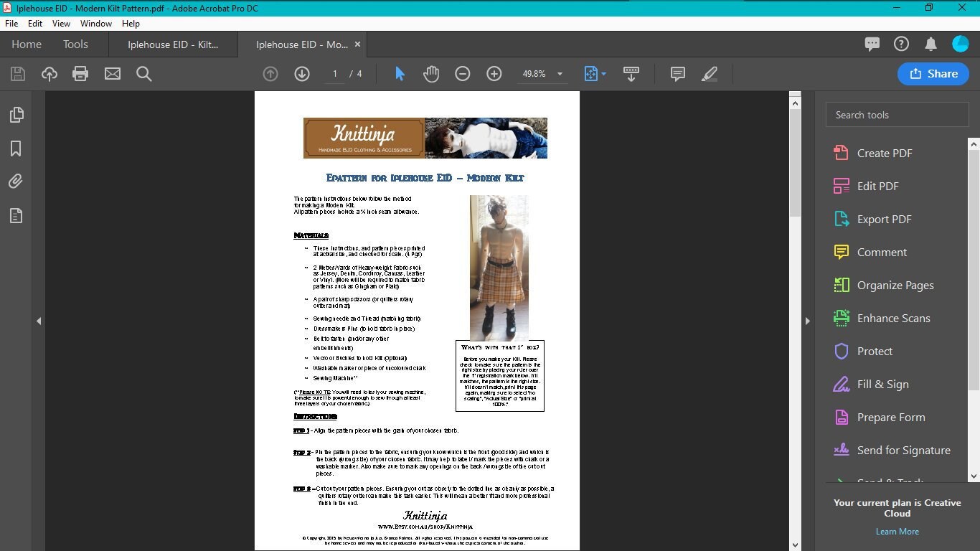This screenshot has height=551, width=980.
Task: Open the notifications bell
Action: pyautogui.click(x=931, y=44)
